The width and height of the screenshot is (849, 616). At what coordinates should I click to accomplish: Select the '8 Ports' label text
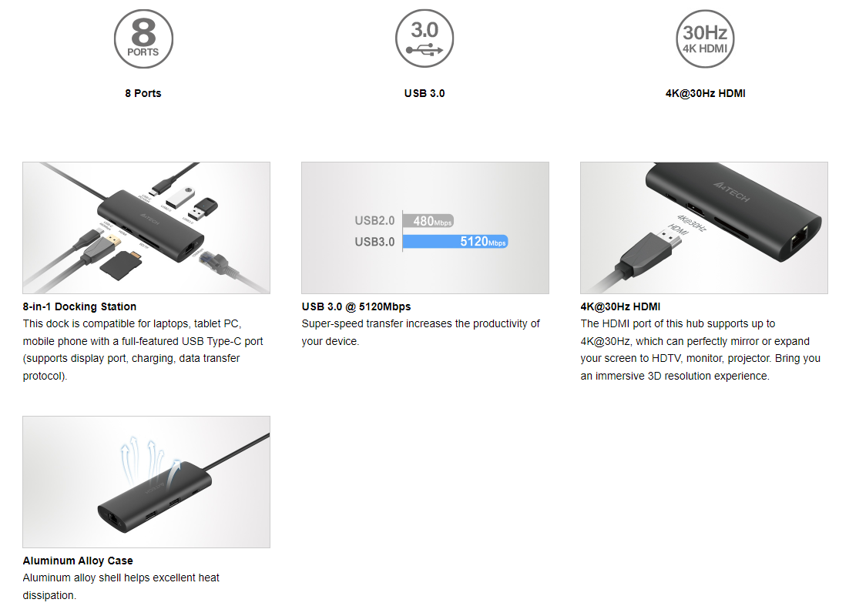coord(143,93)
